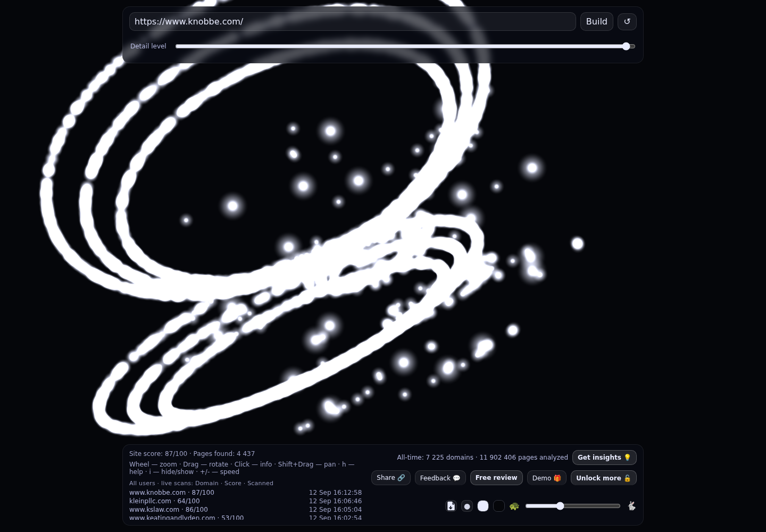Click the round dot icon button
The image size is (766, 532).
467,506
